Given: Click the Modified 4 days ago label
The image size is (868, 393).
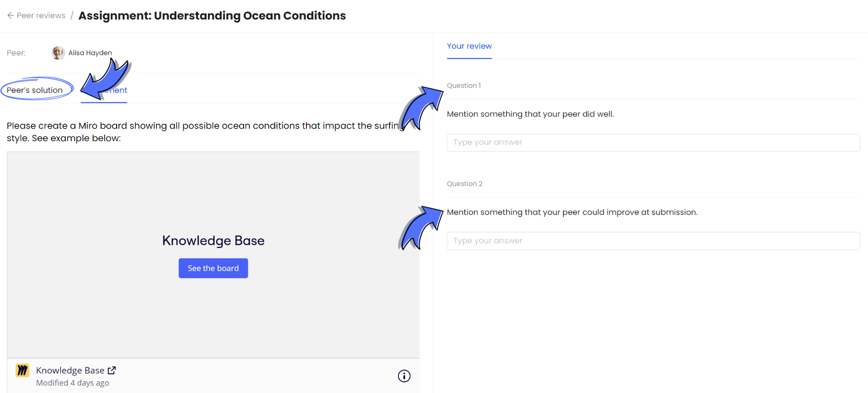Looking at the screenshot, I should [x=72, y=383].
